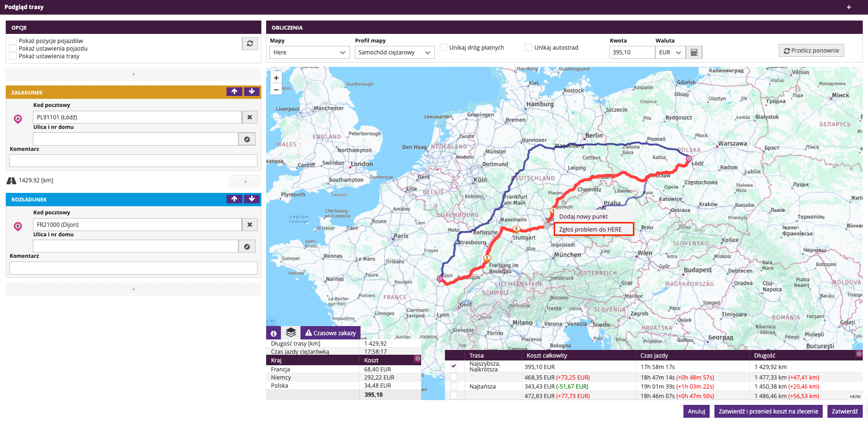Zoom out on the map
Image resolution: width=868 pixels, height=423 pixels.
pos(276,89)
